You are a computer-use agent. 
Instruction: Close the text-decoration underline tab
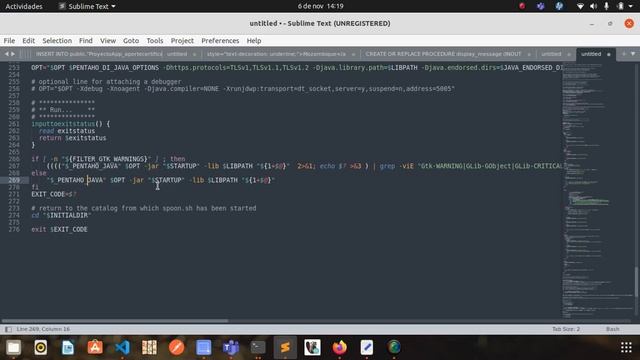coord(353,54)
